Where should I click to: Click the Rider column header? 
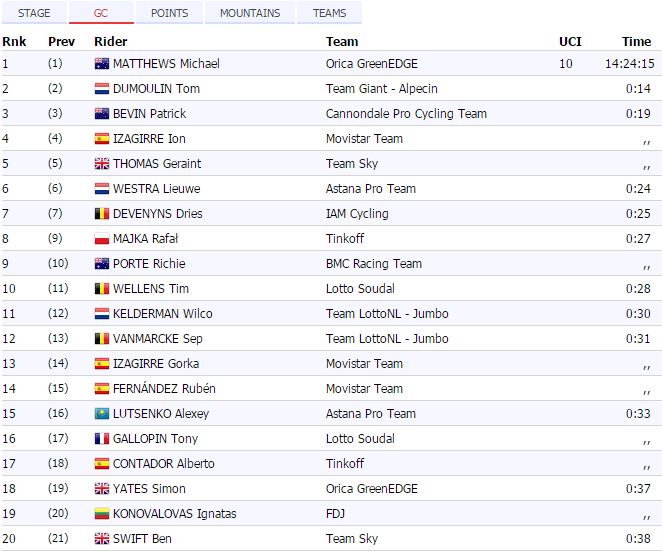(x=110, y=42)
